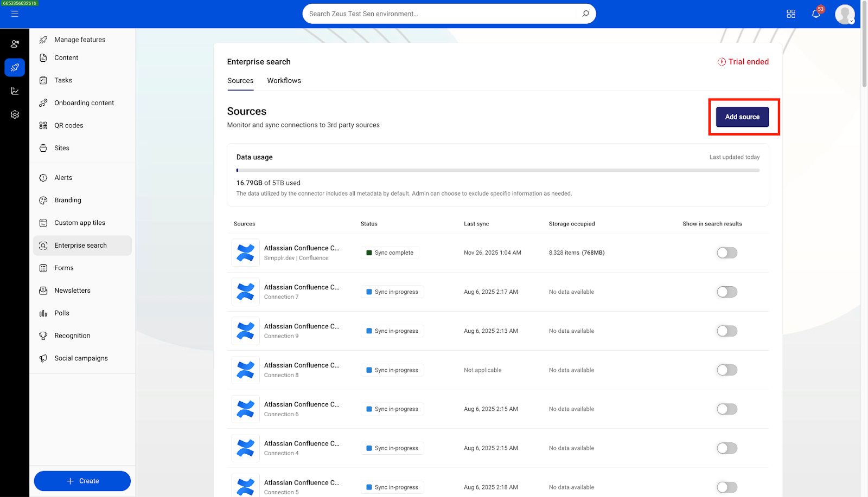
Task: Click the Add source button
Action: click(742, 117)
